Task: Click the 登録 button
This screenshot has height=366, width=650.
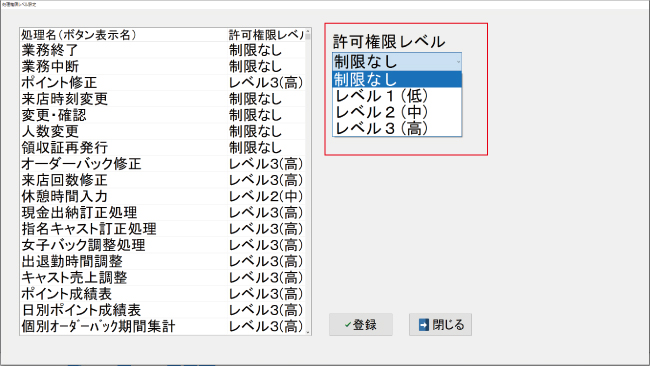Action: 361,325
